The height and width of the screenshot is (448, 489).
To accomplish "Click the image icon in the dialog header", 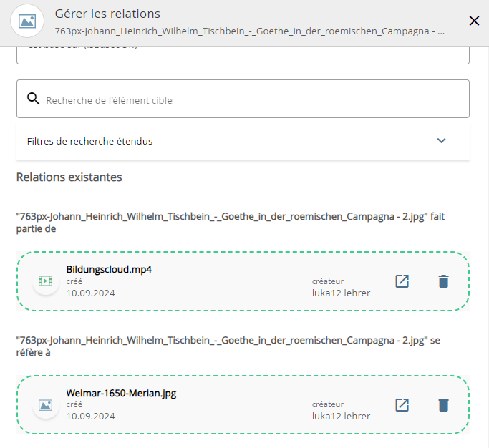I will click(x=28, y=21).
